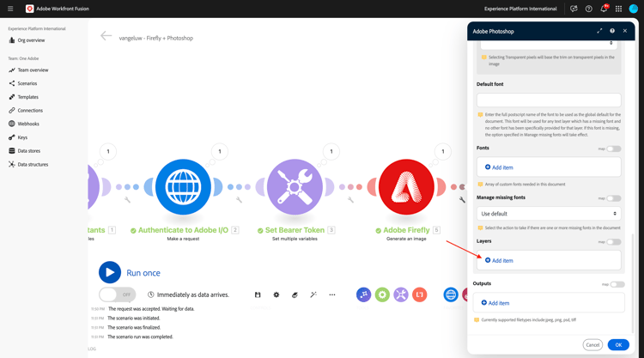Click the Experience Platform International org name
This screenshot has height=358, width=644.
click(x=520, y=9)
